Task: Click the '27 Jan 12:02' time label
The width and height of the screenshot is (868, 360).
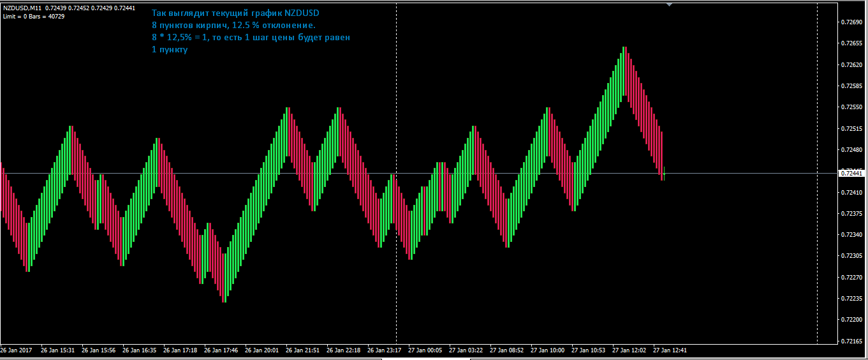Action: [629, 350]
